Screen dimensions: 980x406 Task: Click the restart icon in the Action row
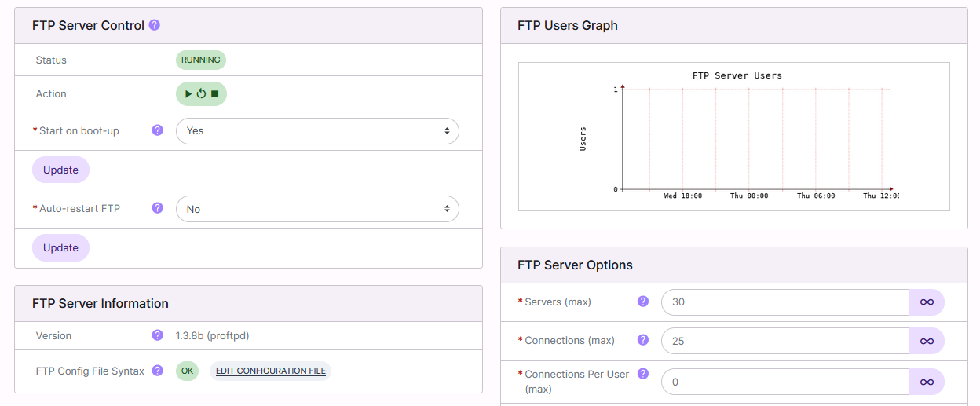[x=201, y=93]
